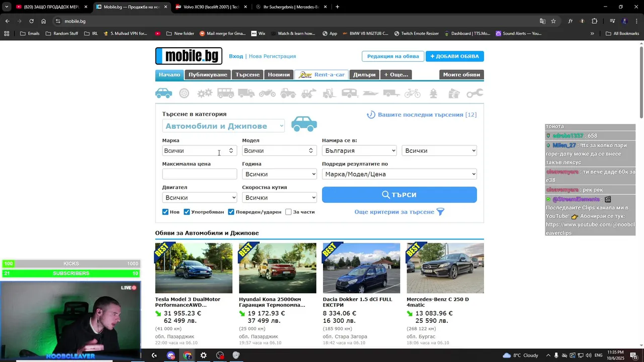
Task: Open the browser extensions puzzle icon
Action: [x=594, y=21]
